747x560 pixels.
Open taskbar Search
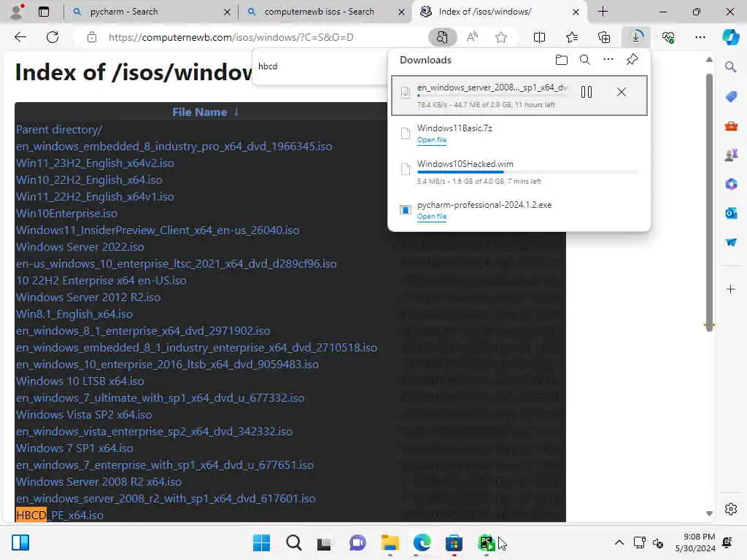(293, 542)
